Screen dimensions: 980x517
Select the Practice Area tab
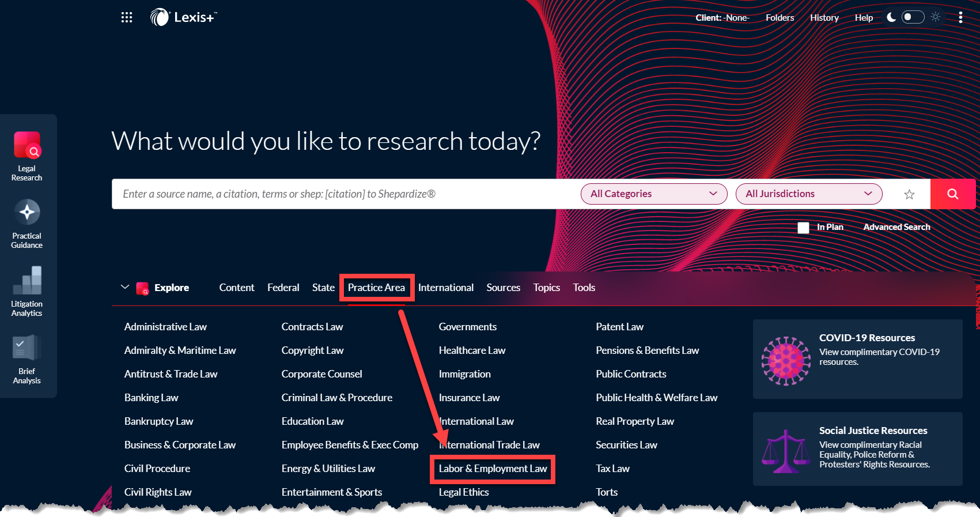click(x=376, y=288)
